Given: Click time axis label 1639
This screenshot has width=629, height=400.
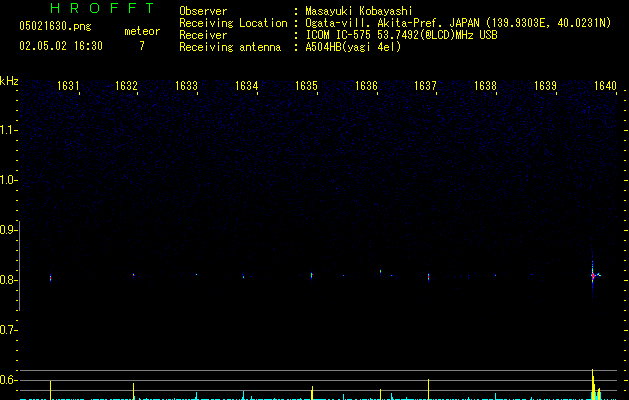Looking at the screenshot, I should pyautogui.click(x=545, y=86).
